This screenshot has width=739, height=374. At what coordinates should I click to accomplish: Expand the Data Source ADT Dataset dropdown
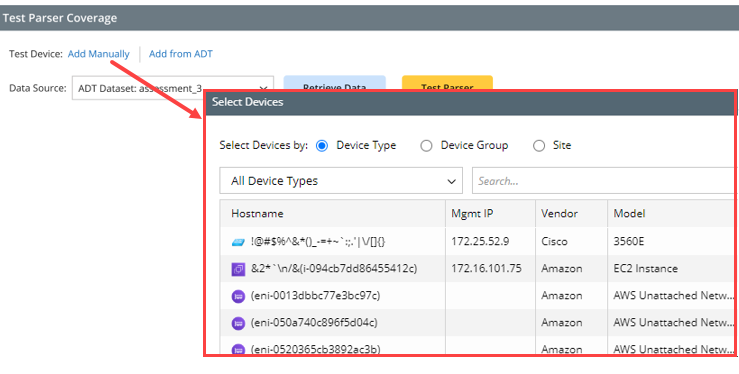(172, 88)
